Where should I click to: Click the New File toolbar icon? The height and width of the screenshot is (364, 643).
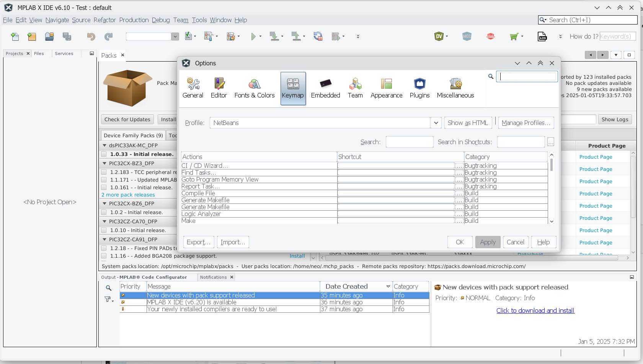coord(15,36)
